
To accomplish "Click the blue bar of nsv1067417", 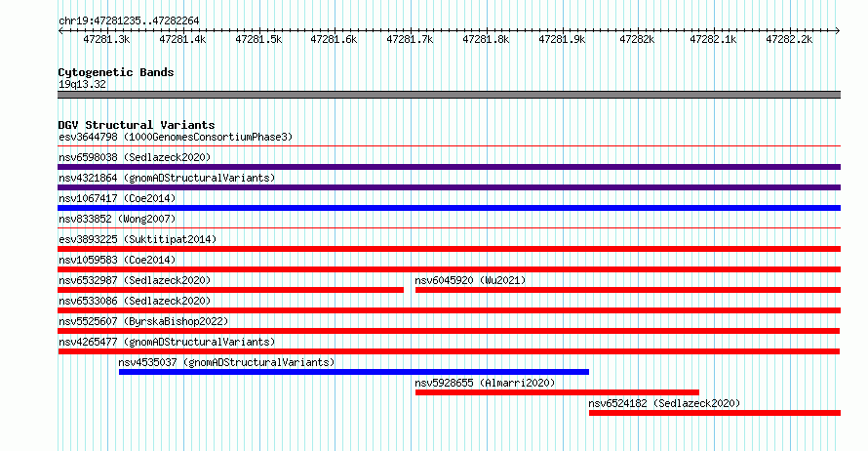I will pos(449,208).
